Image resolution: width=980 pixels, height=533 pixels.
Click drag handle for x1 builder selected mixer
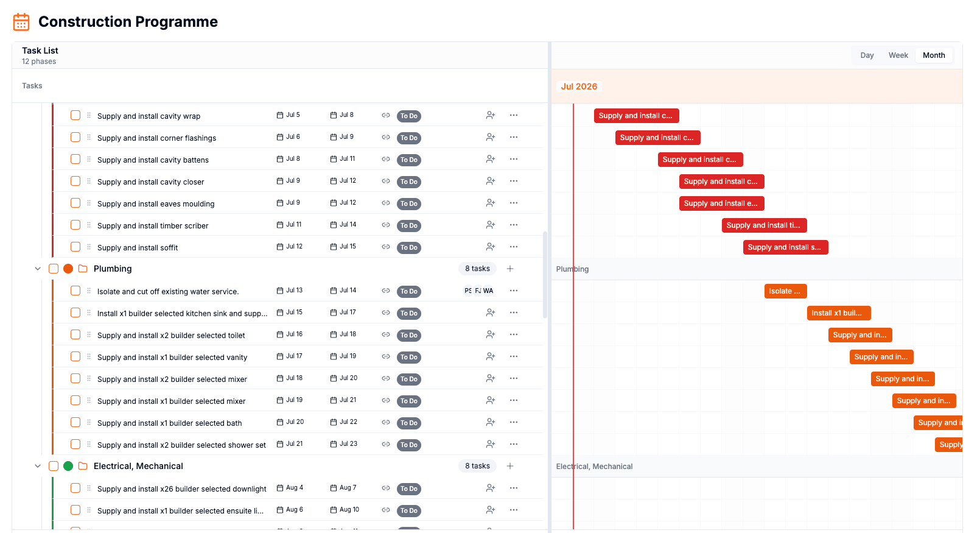point(89,400)
